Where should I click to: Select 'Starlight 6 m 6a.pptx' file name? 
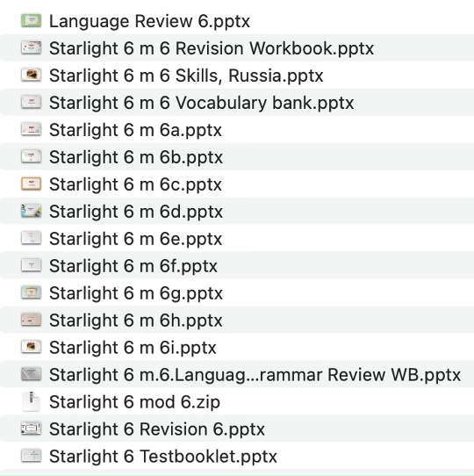point(136,130)
